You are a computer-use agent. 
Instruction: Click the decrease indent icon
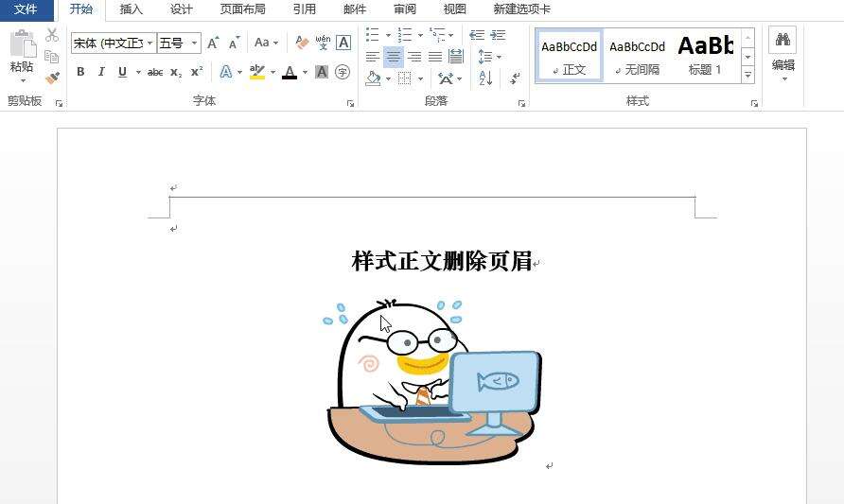point(477,35)
